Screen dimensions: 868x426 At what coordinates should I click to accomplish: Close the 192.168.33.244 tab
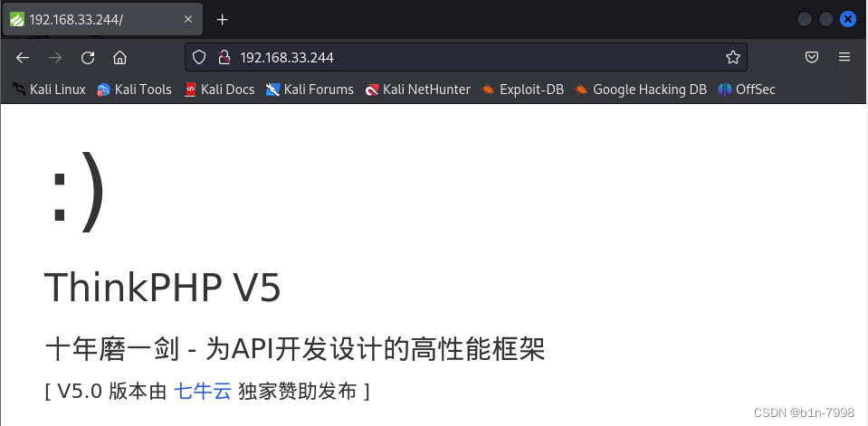[188, 19]
